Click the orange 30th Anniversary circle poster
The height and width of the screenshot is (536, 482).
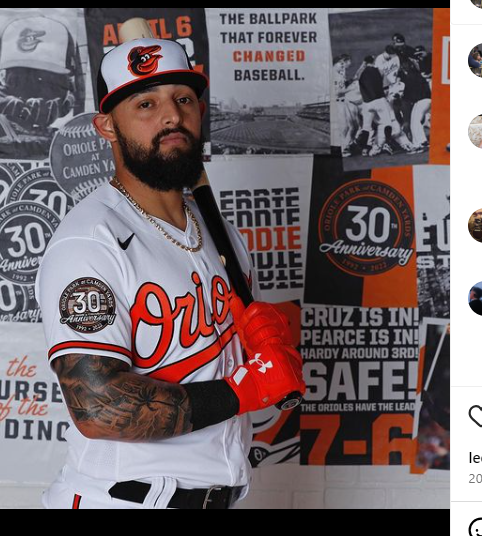pyautogui.click(x=366, y=227)
